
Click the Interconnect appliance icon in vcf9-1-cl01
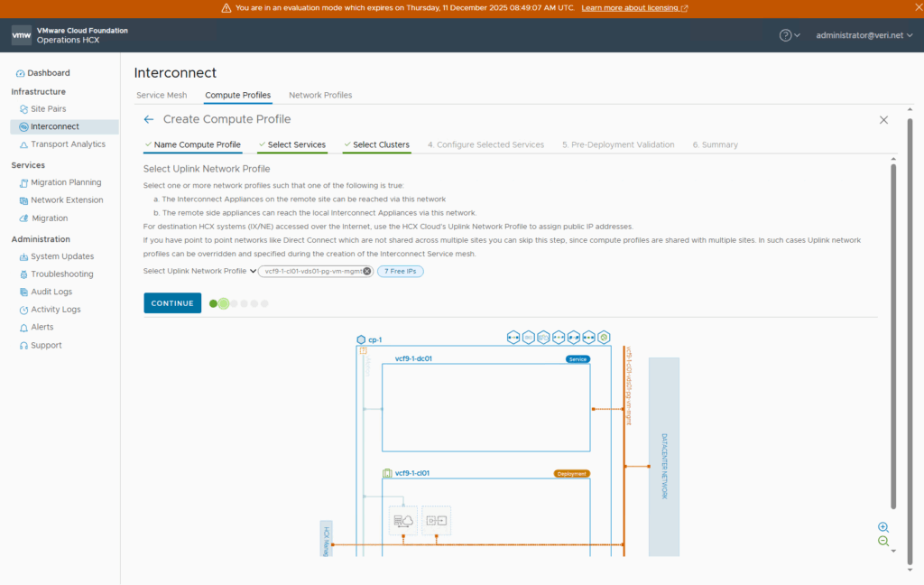(403, 521)
